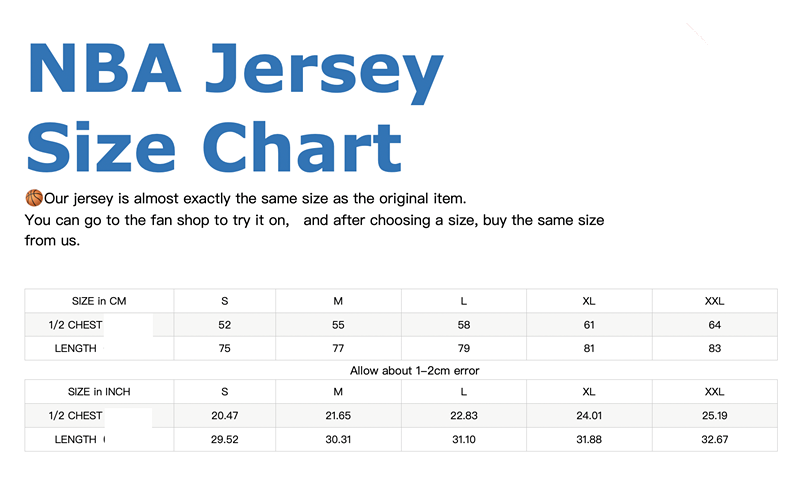This screenshot has height=499, width=800.
Task: Click the sentence about trying it at fan shop
Action: (314, 220)
